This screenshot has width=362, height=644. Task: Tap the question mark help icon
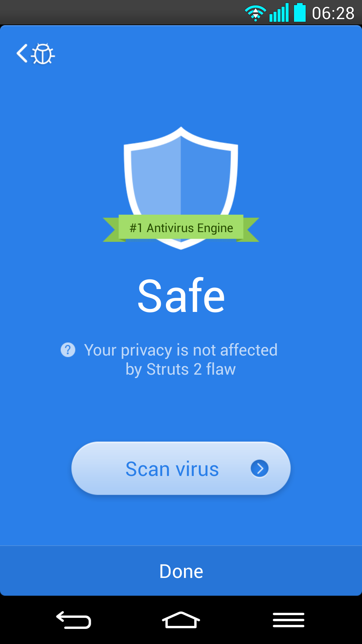point(68,350)
